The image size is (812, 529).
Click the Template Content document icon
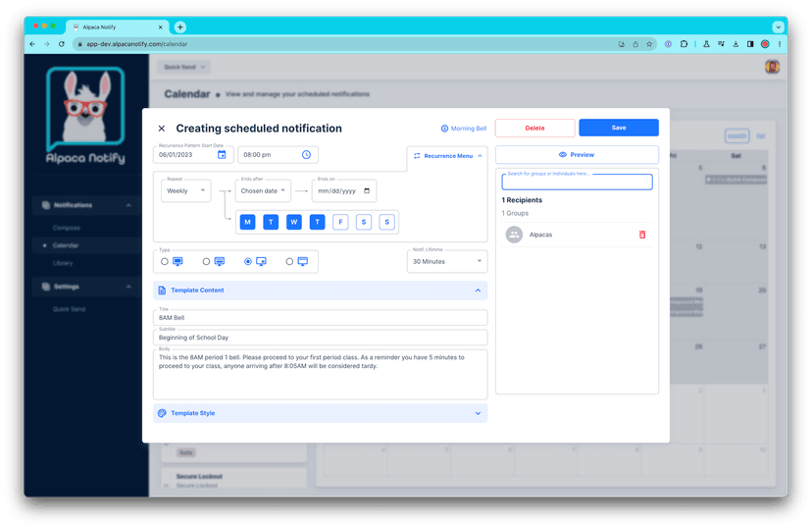pos(162,291)
